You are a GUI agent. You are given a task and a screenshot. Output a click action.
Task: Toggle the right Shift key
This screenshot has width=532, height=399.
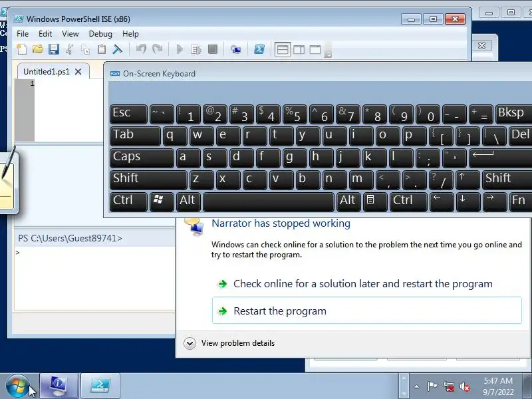(x=507, y=180)
